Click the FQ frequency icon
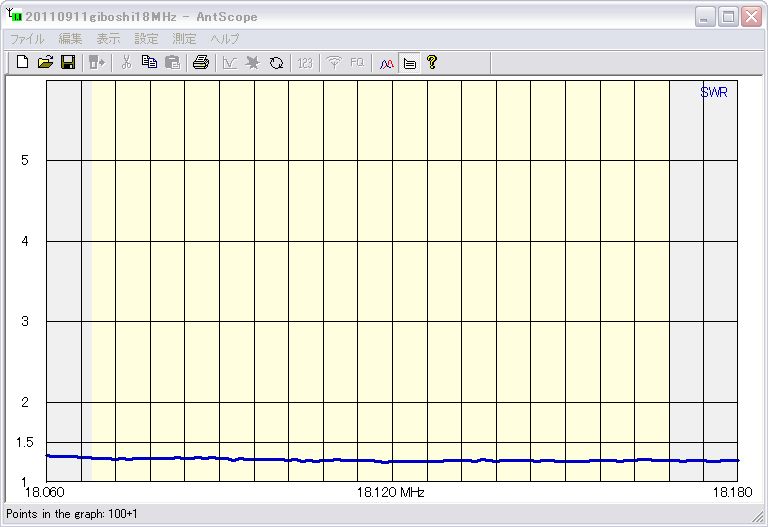 [357, 62]
